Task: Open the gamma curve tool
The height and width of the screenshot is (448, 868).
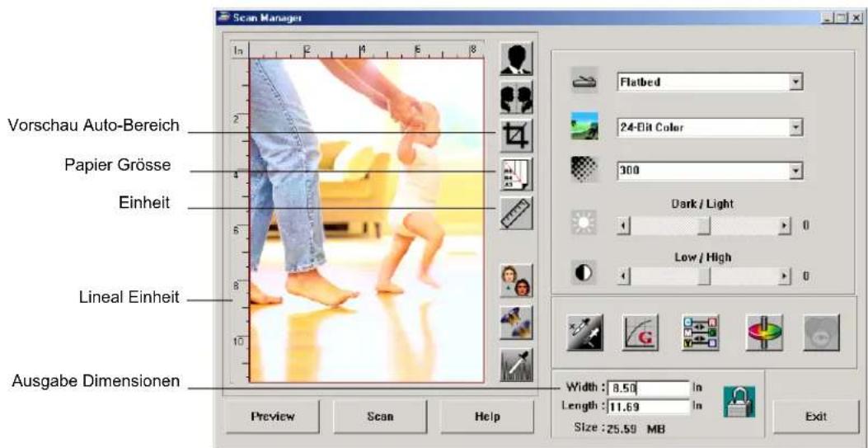Action: pos(641,332)
